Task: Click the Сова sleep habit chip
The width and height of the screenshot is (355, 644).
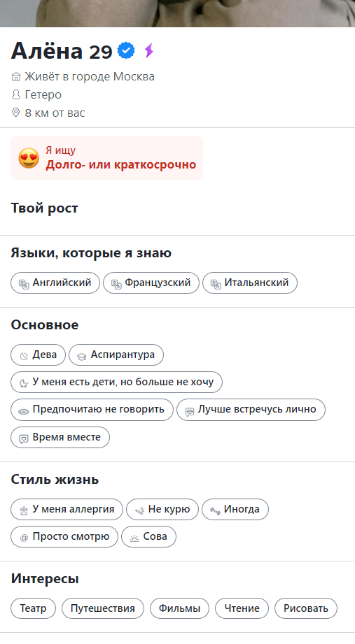Action: pyautogui.click(x=148, y=536)
